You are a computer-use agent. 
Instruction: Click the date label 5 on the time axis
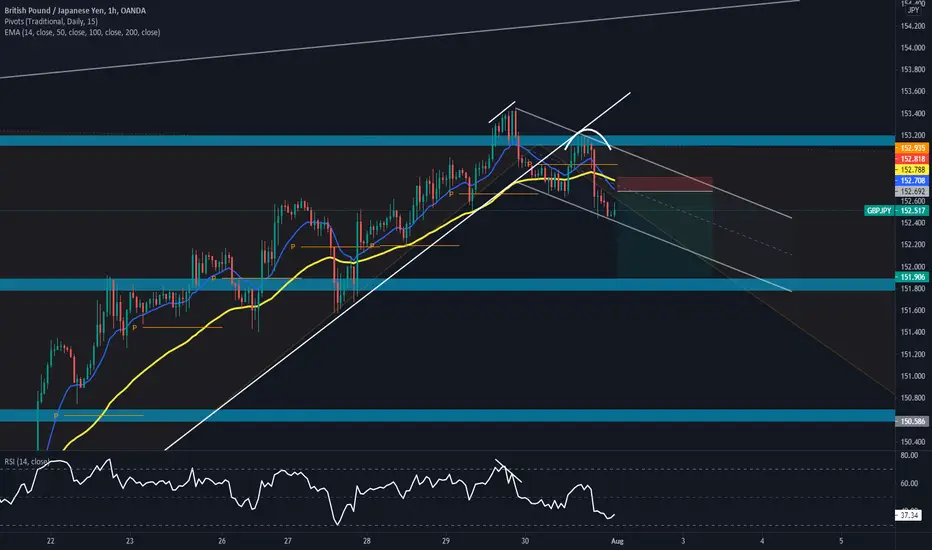click(x=841, y=541)
